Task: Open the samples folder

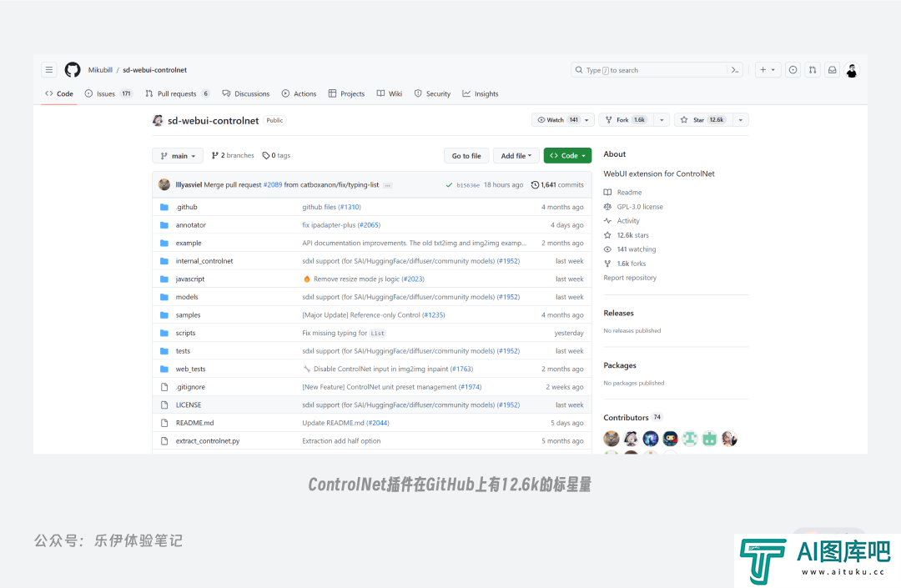Action: [188, 315]
